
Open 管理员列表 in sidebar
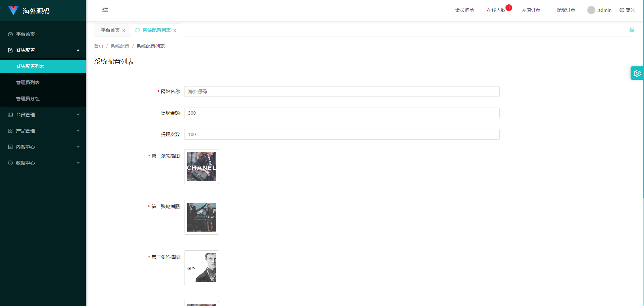(28, 82)
